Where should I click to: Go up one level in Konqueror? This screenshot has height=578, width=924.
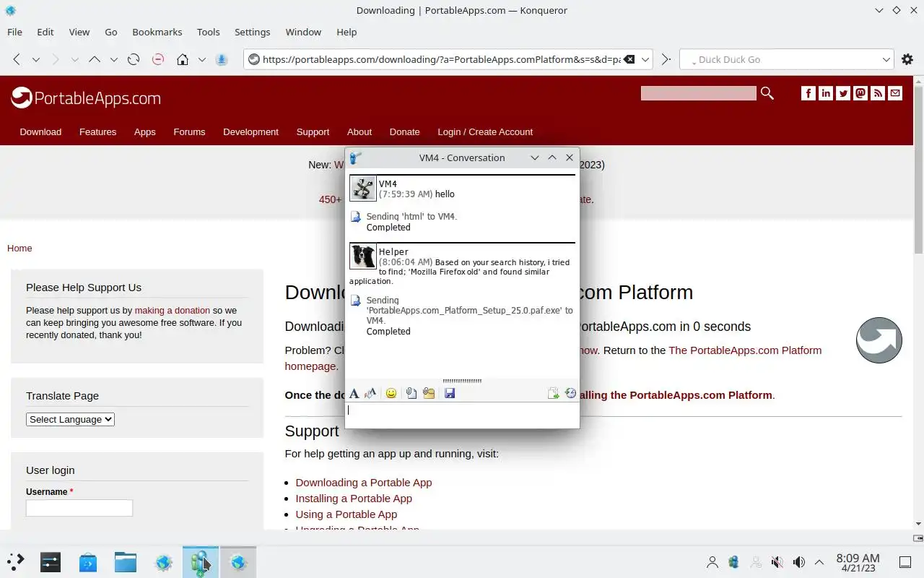(x=95, y=60)
